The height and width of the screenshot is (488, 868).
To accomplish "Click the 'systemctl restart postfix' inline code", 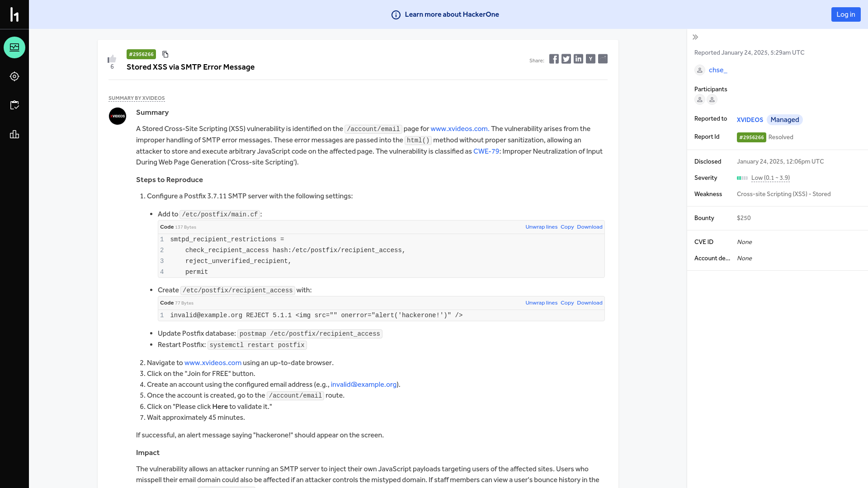I will [x=257, y=345].
